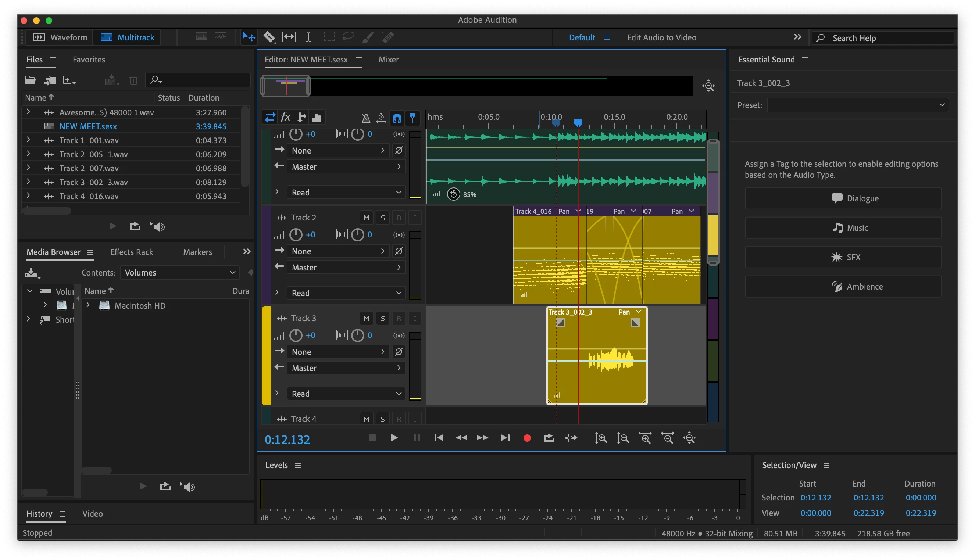975x560 pixels.
Task: Click Zoom In Amplitude icon
Action: click(x=601, y=438)
